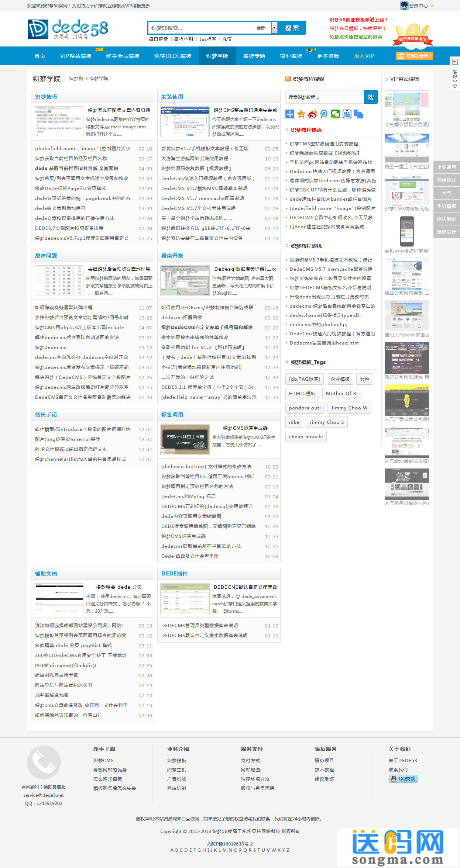Viewport: 460px width, 868px height.
Task: Open the 终身会员模板 nav item
Action: coord(123,56)
